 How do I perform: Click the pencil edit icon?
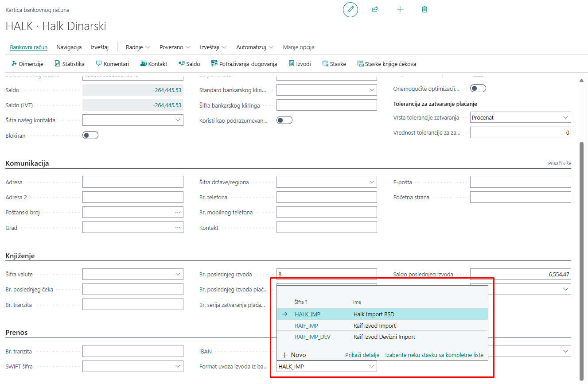pos(350,9)
